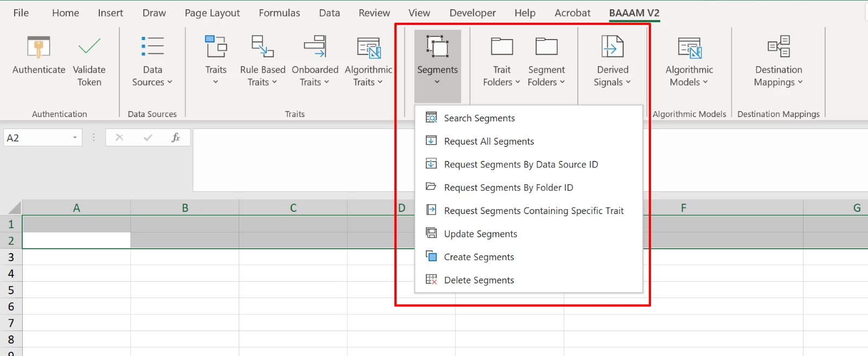Expand the Derived Signals dropdown arrow
Screen dimensions: 868x356
pos(628,82)
